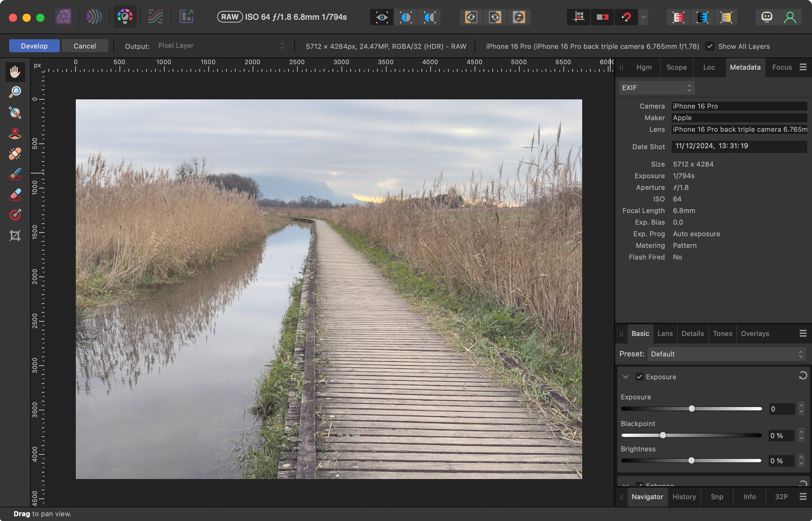Toggle the split view mode
This screenshot has height=521, width=812.
pos(406,17)
